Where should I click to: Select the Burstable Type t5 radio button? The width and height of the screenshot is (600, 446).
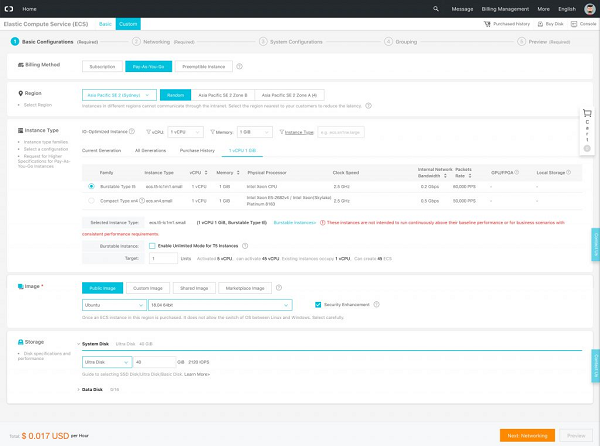point(91,186)
